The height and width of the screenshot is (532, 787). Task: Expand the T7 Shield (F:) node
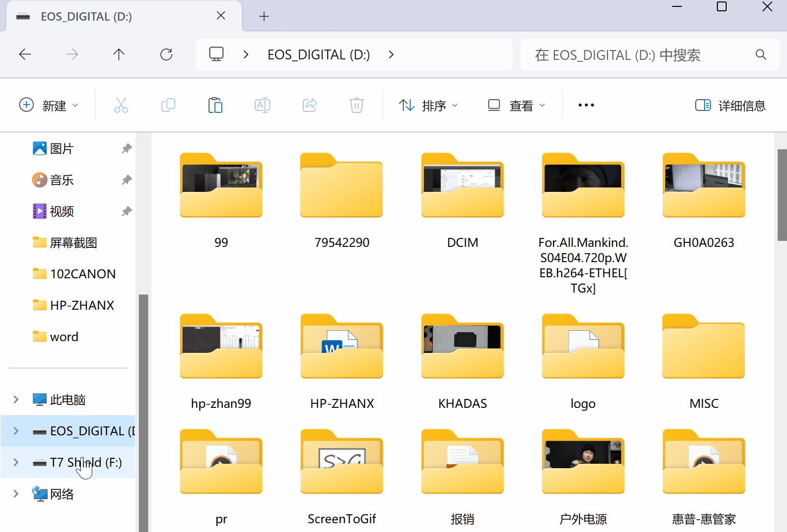click(16, 462)
